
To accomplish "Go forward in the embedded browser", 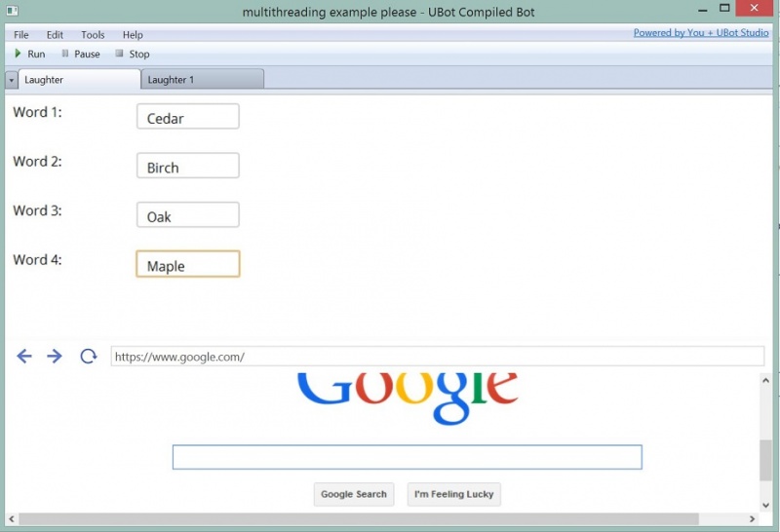I will click(55, 356).
